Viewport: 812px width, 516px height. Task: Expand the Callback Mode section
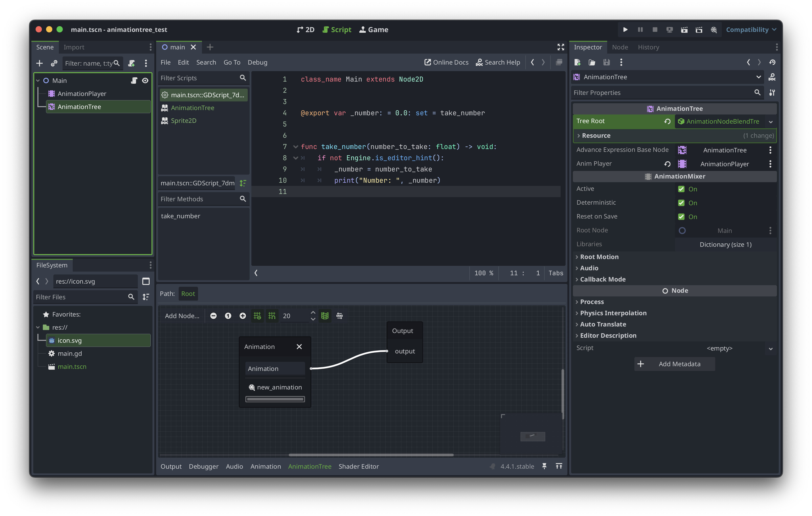(x=674, y=279)
